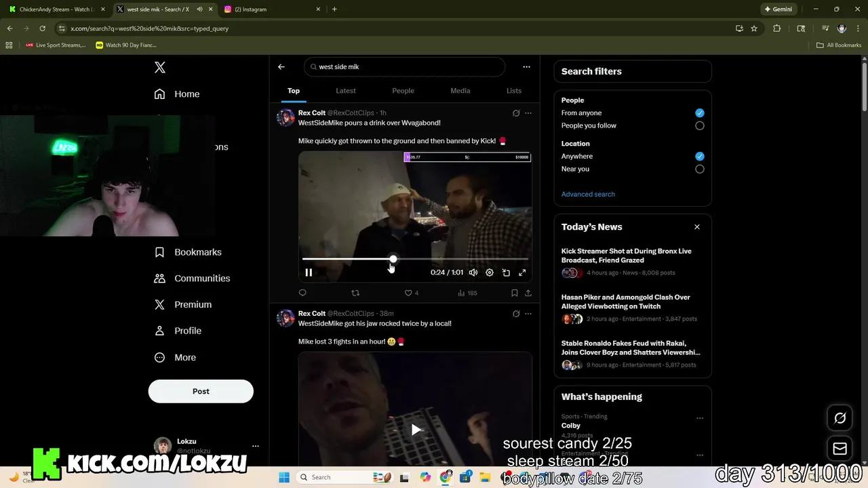Enter video fullscreen mode
Image resolution: width=868 pixels, height=488 pixels.
coord(522,272)
